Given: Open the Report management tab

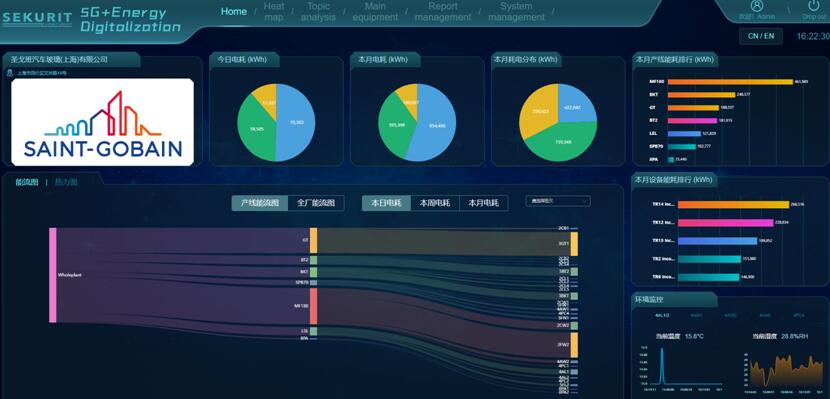Looking at the screenshot, I should 443,12.
